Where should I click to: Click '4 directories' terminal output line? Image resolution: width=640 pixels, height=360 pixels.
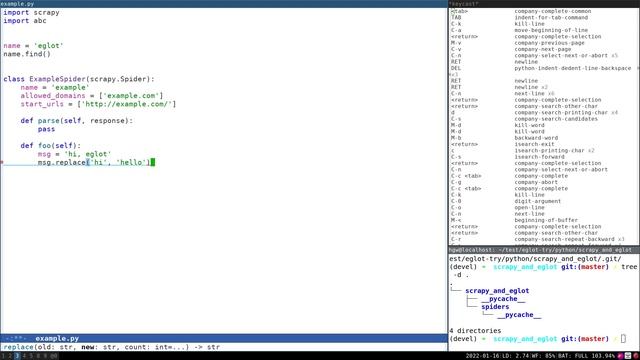[475, 331]
